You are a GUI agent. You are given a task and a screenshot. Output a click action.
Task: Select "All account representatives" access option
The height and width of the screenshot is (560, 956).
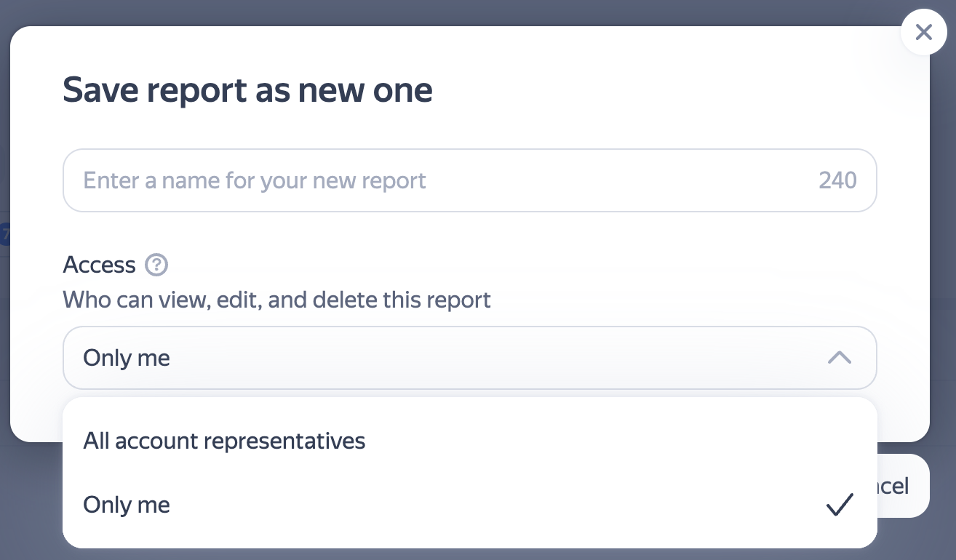pyautogui.click(x=224, y=441)
